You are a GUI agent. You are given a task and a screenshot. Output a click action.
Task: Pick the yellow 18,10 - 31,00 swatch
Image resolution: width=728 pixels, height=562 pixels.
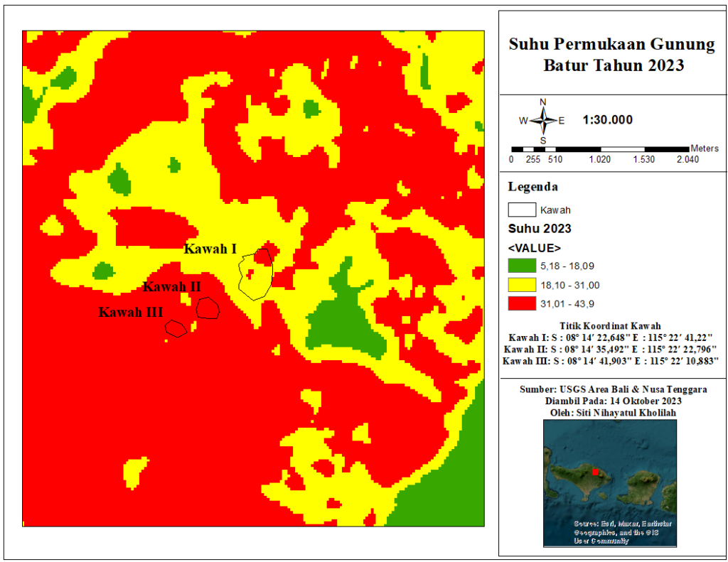coord(522,286)
